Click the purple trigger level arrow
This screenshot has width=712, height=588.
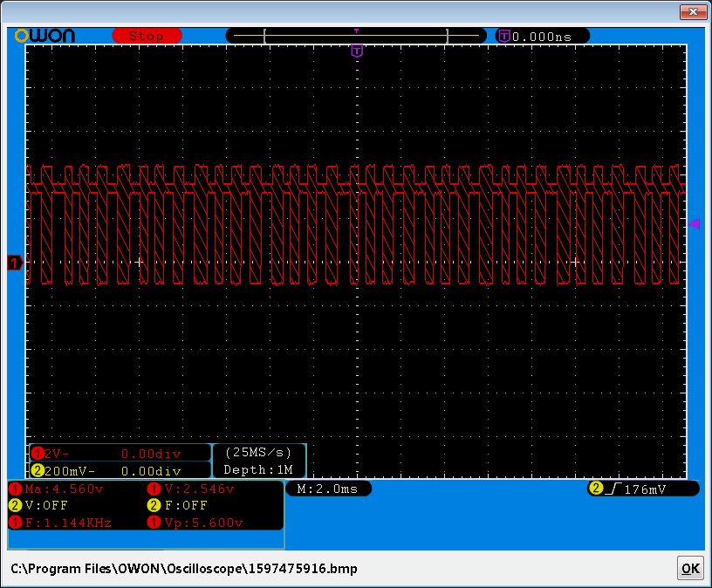(x=695, y=224)
